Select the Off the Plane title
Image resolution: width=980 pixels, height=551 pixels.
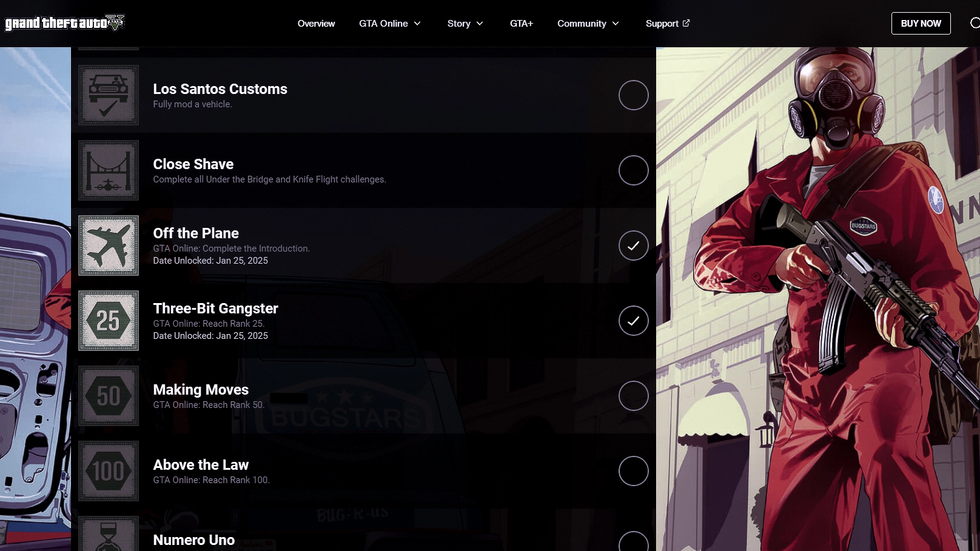coord(196,233)
